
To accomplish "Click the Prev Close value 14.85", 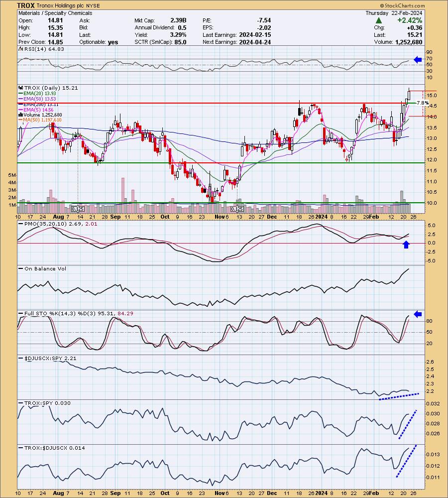I will [x=55, y=42].
